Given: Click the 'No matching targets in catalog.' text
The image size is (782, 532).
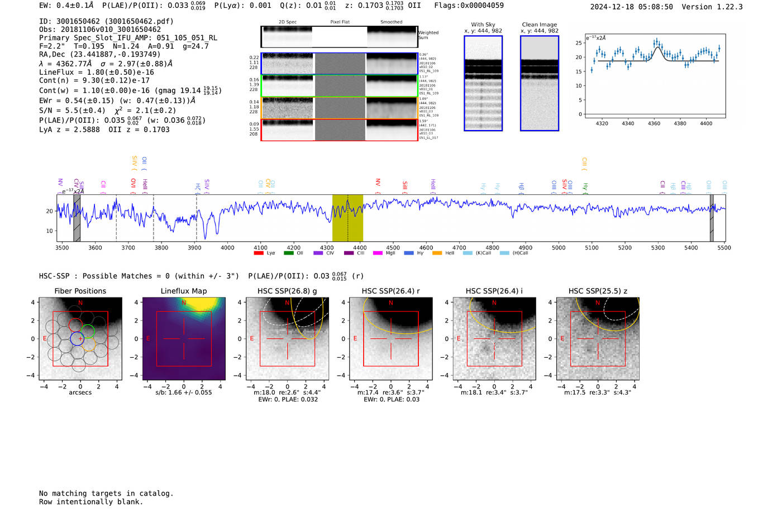Looking at the screenshot, I should (x=106, y=493).
